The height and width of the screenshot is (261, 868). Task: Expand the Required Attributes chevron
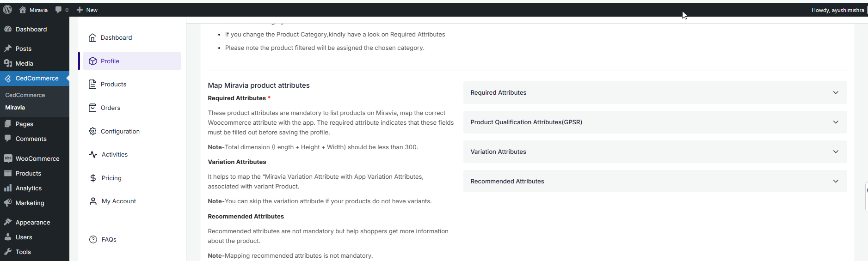click(x=836, y=92)
